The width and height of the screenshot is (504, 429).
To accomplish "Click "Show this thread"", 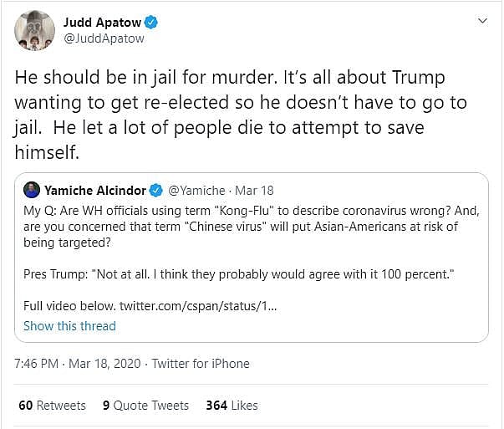I will pos(69,326).
